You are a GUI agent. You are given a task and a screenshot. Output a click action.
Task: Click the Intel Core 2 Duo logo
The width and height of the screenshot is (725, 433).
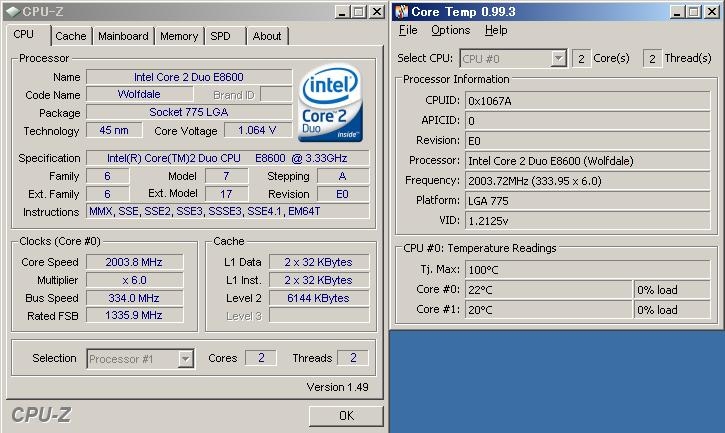[330, 103]
